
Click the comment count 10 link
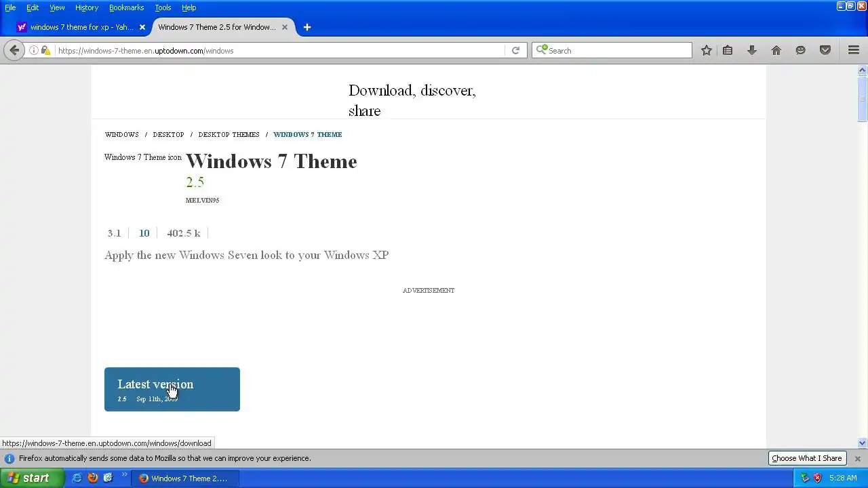click(144, 233)
